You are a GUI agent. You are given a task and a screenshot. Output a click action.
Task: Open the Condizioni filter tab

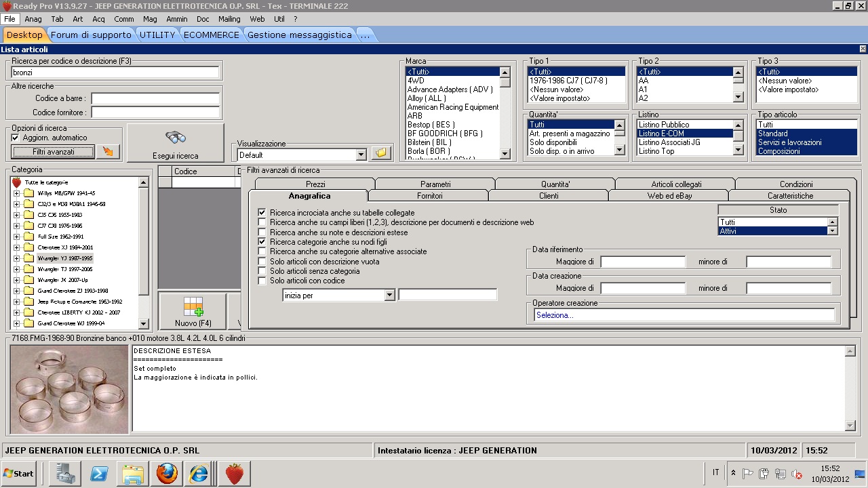(796, 184)
